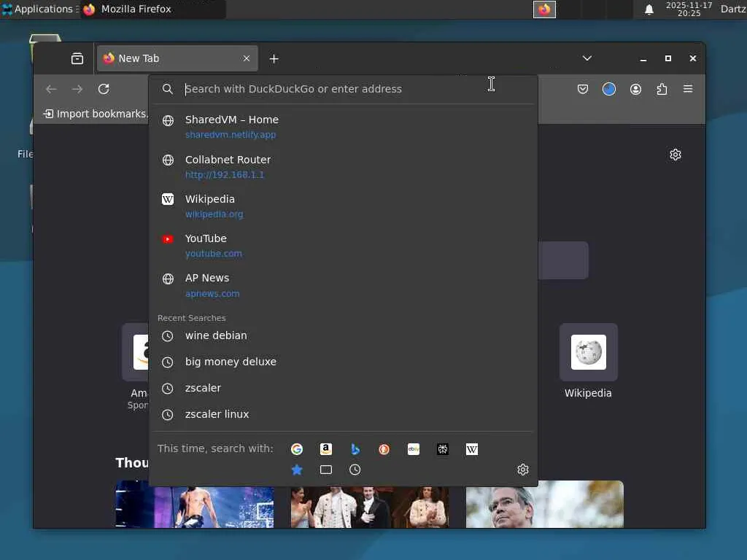
Task: Open SharedVM – Home suggestion
Action: [343, 127]
